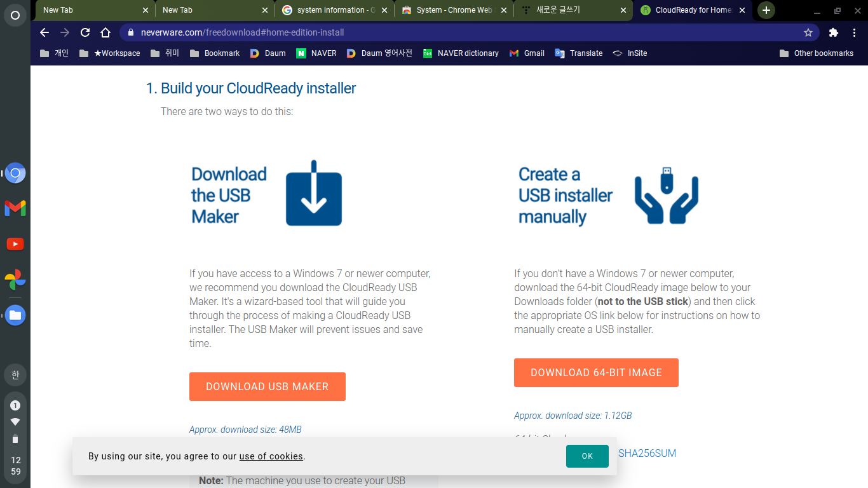This screenshot has width=868, height=488.
Task: Click DOWNLOAD 64-BIT IMAGE button
Action: coord(596,372)
